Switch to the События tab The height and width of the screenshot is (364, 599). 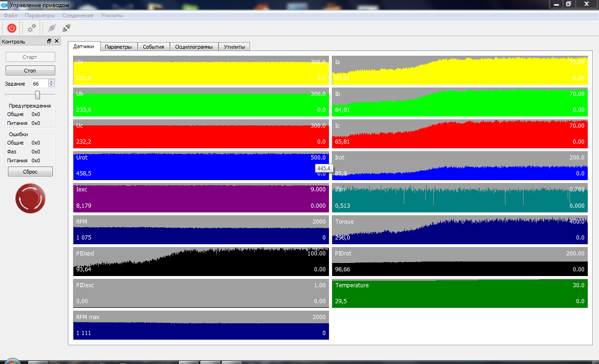pyautogui.click(x=153, y=47)
